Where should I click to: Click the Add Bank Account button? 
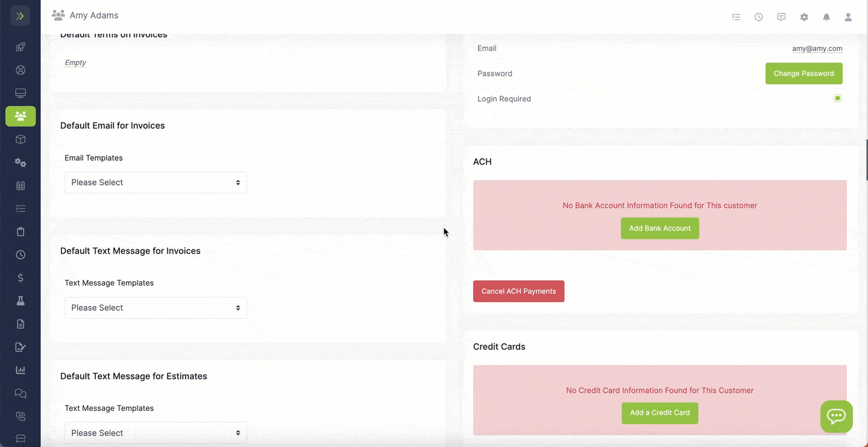point(660,228)
